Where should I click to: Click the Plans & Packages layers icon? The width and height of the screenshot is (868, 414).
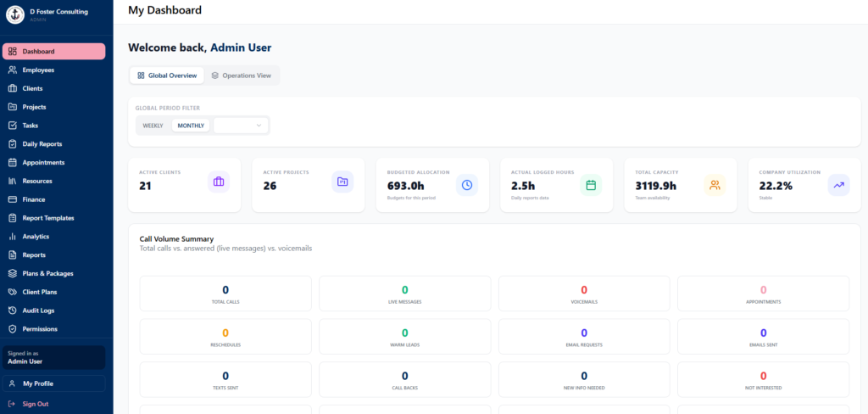[x=12, y=273]
